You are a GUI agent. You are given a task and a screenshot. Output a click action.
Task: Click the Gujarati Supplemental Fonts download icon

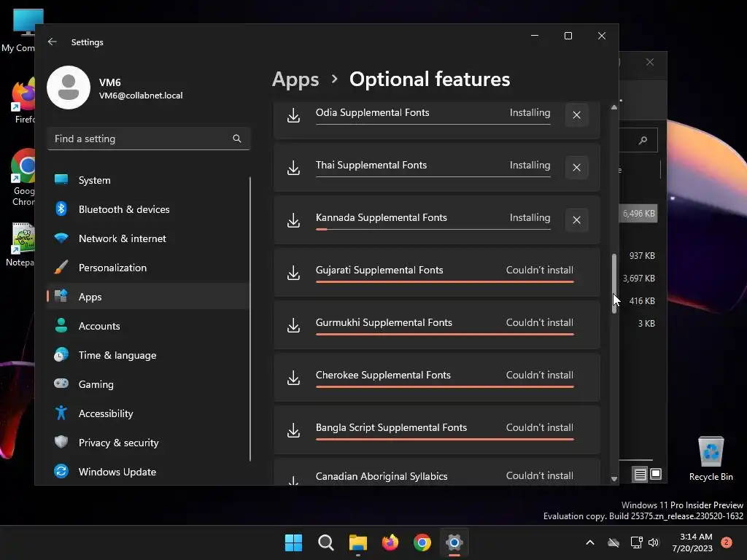pyautogui.click(x=293, y=273)
